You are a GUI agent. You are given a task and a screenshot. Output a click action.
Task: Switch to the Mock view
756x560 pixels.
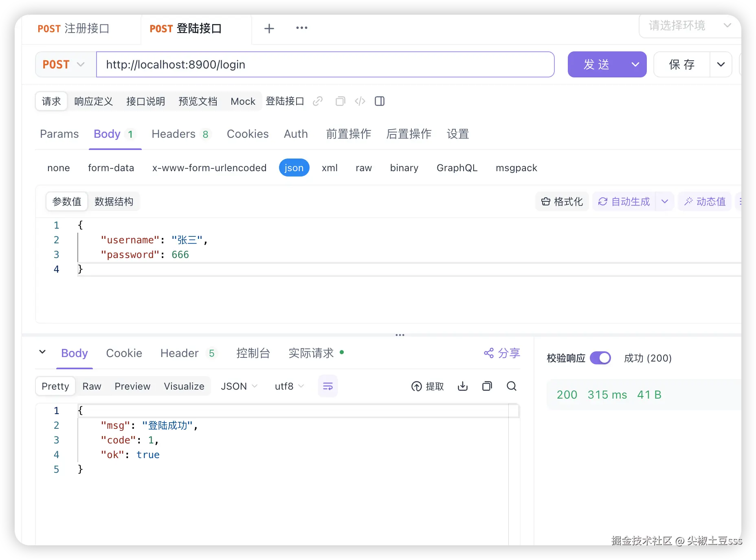tap(243, 101)
